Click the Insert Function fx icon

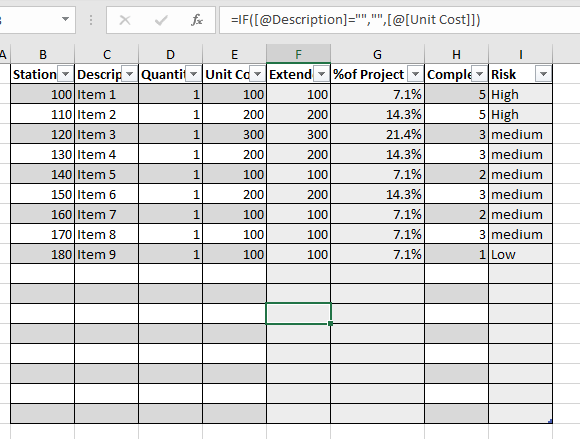tap(197, 20)
